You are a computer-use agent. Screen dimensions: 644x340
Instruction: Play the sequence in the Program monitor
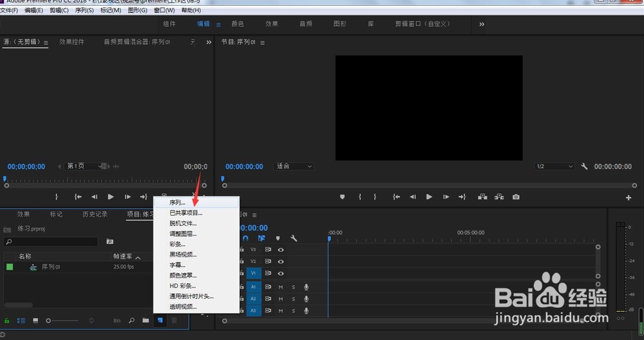429,197
